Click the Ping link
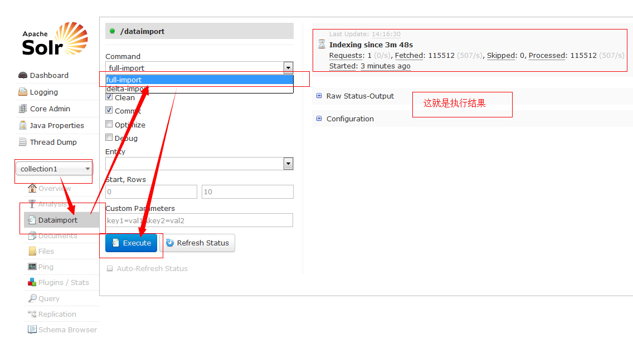The height and width of the screenshot is (364, 633). pyautogui.click(x=46, y=267)
